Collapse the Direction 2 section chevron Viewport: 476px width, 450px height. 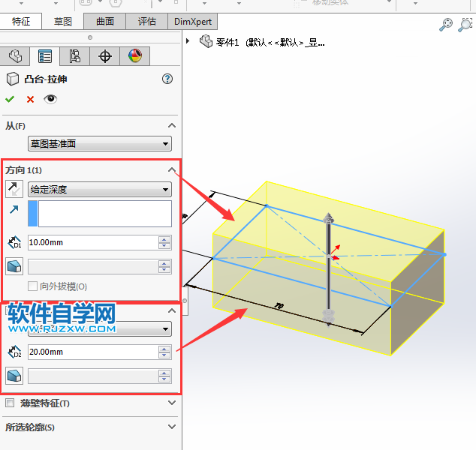(x=172, y=310)
